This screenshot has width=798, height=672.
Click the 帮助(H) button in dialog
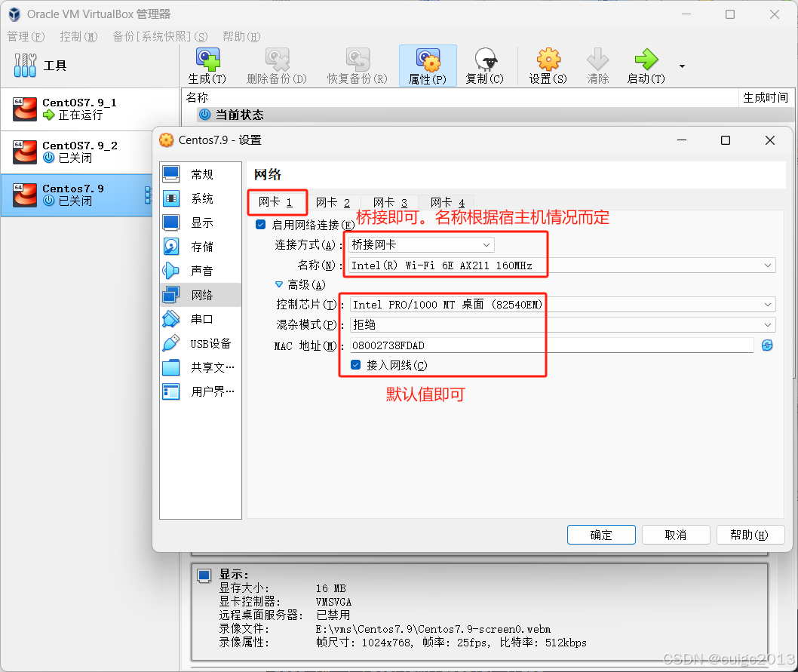[x=750, y=535]
